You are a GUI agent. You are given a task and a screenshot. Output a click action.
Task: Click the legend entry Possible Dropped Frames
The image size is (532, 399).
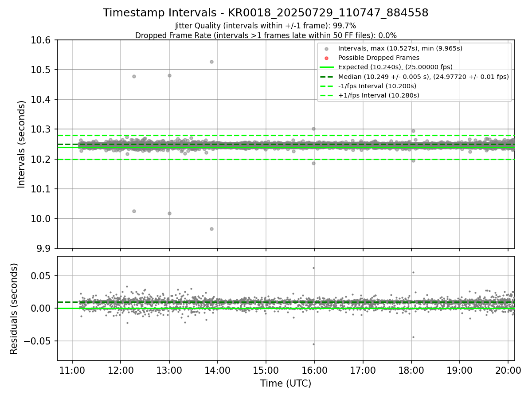point(379,58)
